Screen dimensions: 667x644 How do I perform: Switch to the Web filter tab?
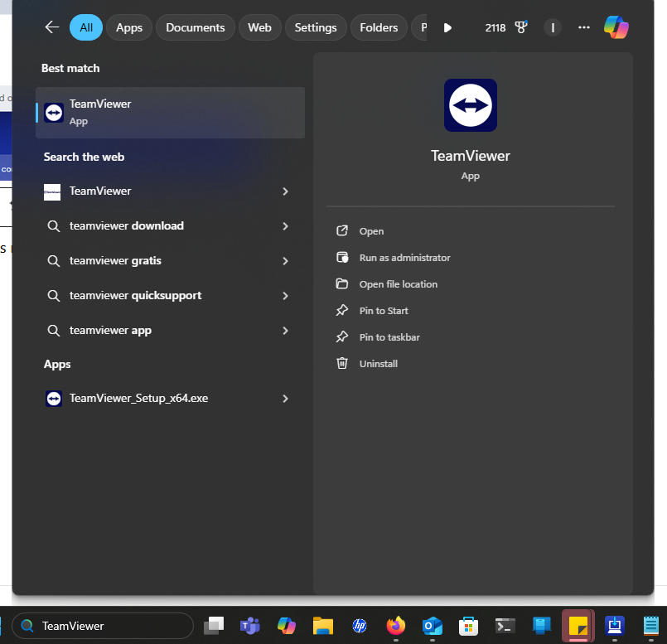(259, 27)
